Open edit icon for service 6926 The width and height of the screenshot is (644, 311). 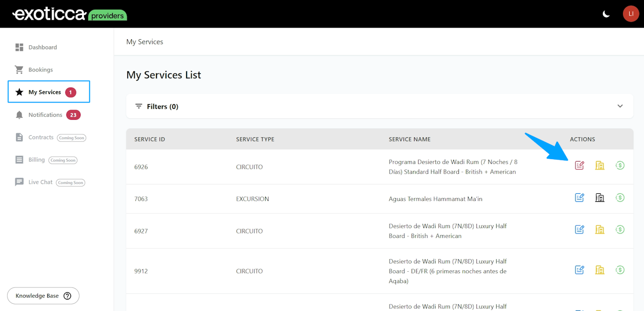click(580, 165)
